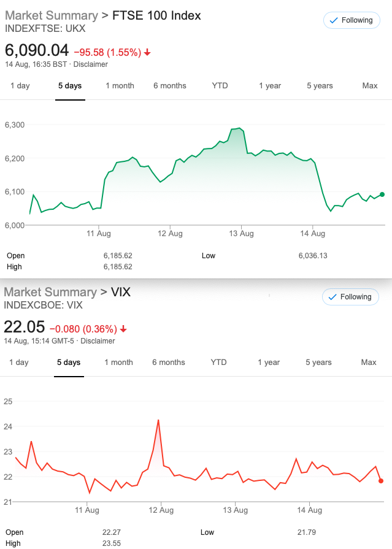Select 1 day tab in FTSE 100 chart
392x549 pixels.
pos(20,86)
